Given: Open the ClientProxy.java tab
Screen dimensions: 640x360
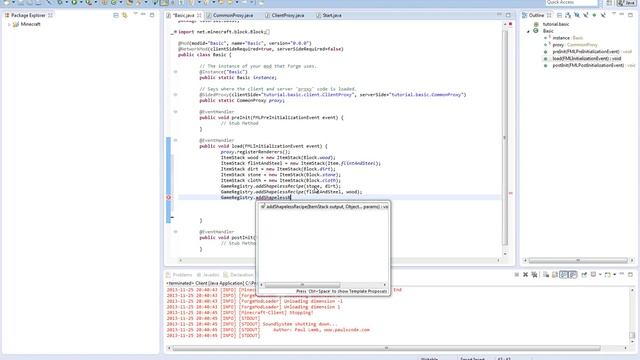Looking at the screenshot, I should click(x=284, y=16).
